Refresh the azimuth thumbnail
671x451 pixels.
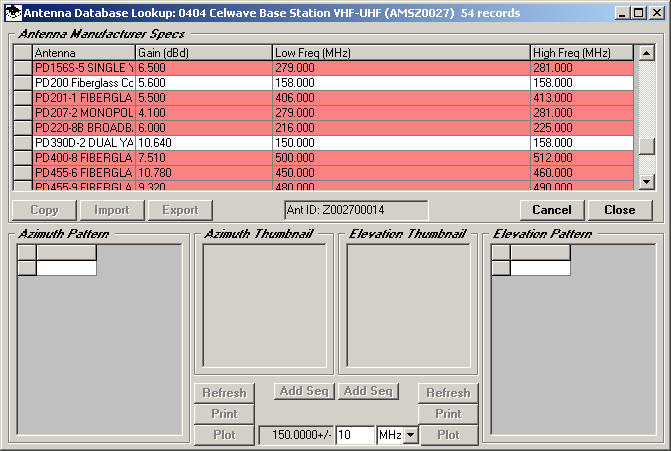tap(224, 393)
